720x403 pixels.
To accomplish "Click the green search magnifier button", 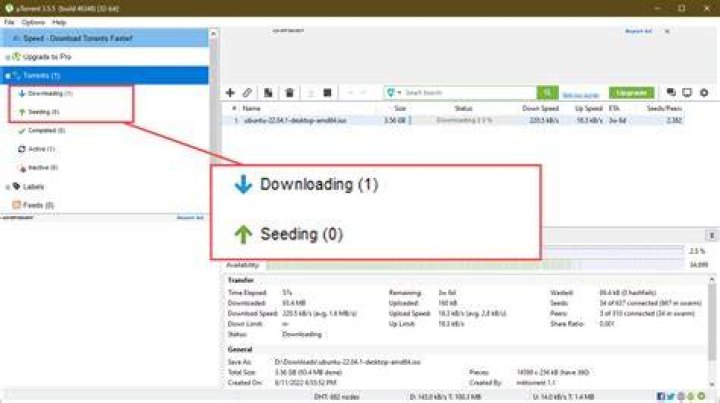I will click(547, 93).
